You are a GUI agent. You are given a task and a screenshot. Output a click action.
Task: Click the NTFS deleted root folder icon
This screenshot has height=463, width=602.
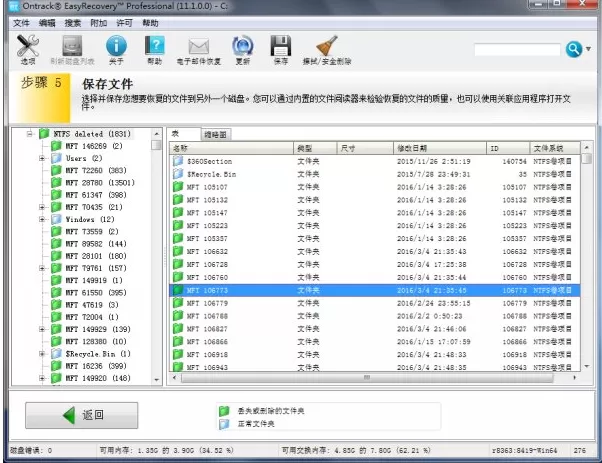click(x=44, y=134)
